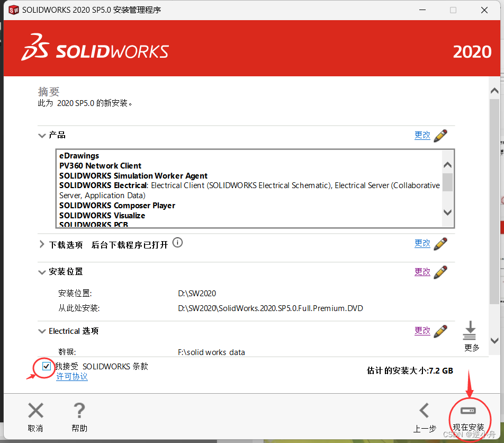This screenshot has height=443, width=504.
Task: Click the pencil icon in 安装位置 row
Action: pyautogui.click(x=440, y=272)
